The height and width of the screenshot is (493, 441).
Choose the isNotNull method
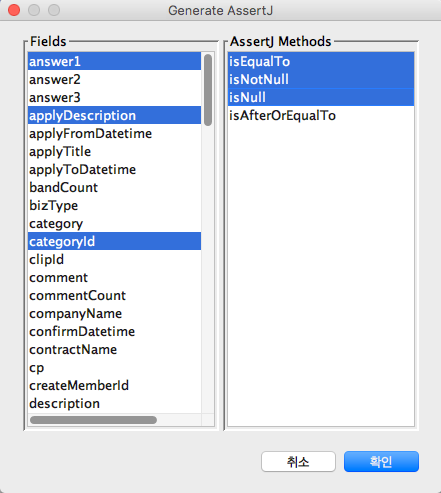[x=321, y=80]
